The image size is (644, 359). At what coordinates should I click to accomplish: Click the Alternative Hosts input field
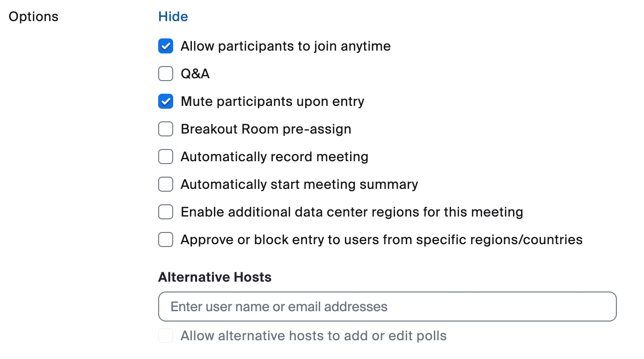pyautogui.click(x=387, y=307)
